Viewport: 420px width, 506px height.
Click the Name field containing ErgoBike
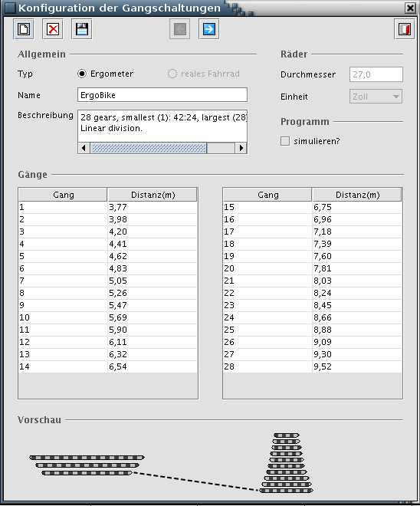(162, 95)
